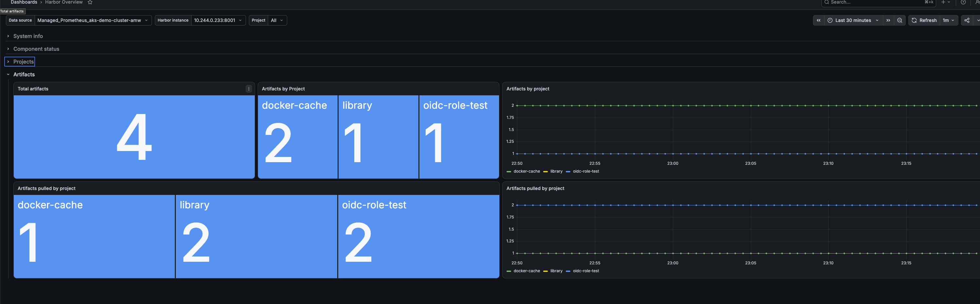Screen dimensions: 980x304
Task: Open the Harbor instance dropdown
Action: (218, 21)
